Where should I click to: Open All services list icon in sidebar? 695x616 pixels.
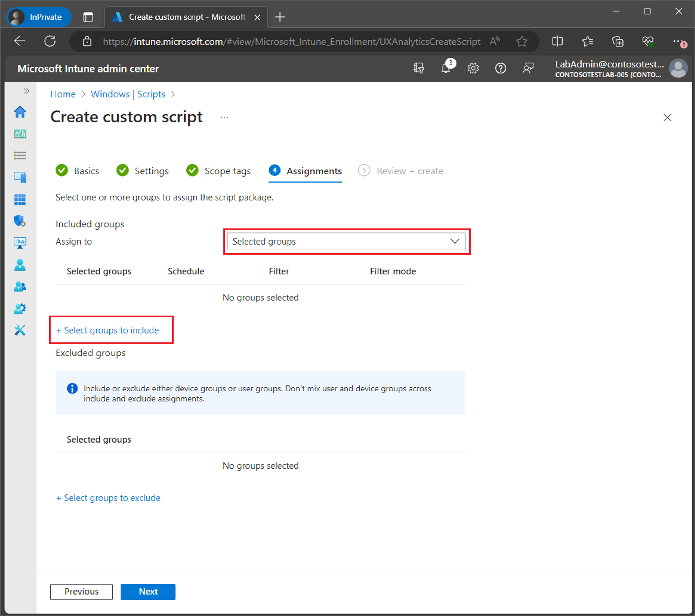(20, 155)
